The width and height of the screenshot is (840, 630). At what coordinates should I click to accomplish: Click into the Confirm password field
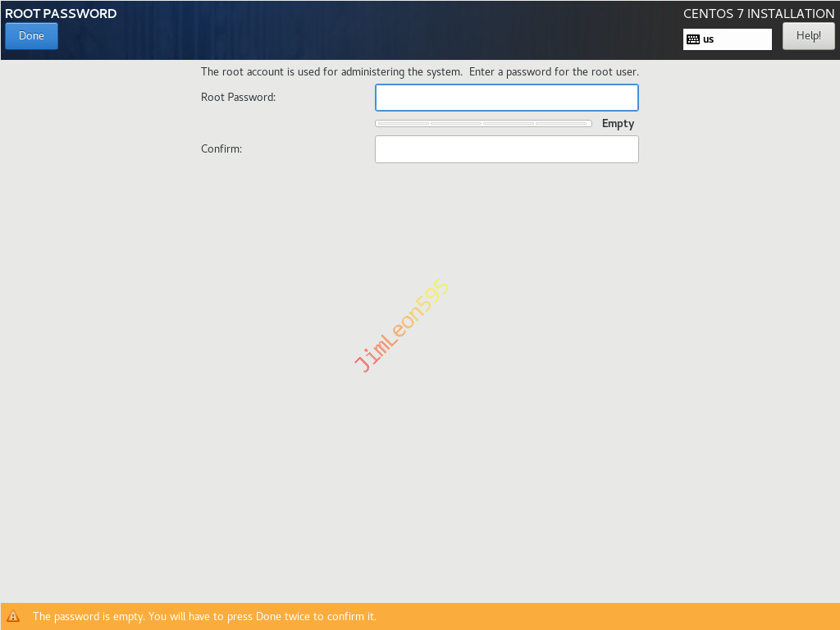tap(506, 149)
